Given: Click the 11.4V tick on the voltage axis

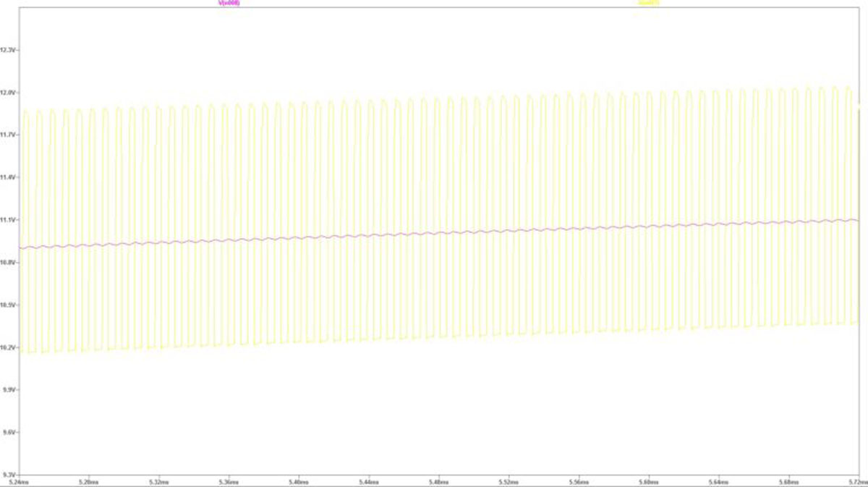Looking at the screenshot, I should point(9,177).
